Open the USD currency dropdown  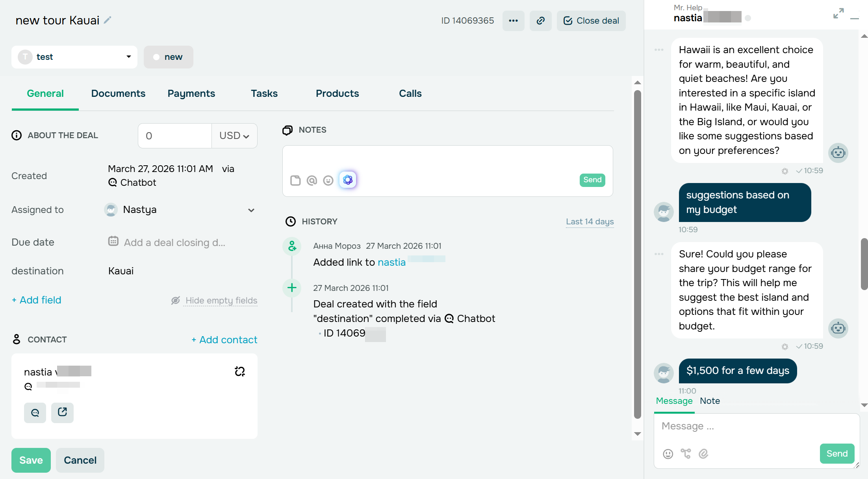pos(234,135)
